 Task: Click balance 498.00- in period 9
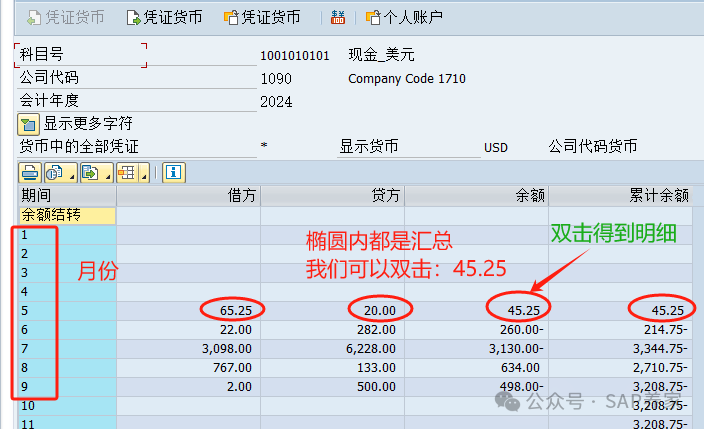pos(521,387)
